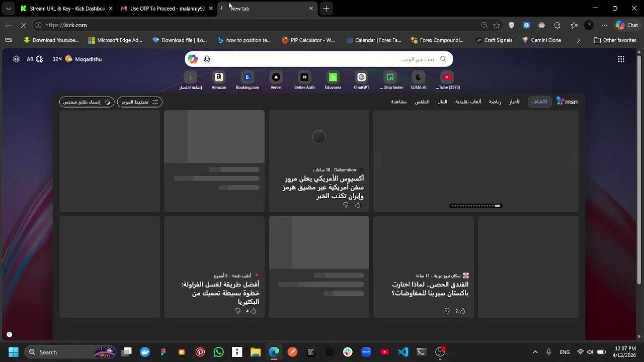Start voice search with microphone icon
Image resolution: width=644 pixels, height=362 pixels.
[x=207, y=59]
